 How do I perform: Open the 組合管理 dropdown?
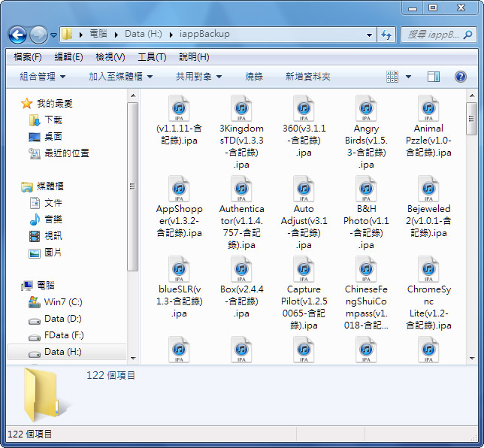42,76
